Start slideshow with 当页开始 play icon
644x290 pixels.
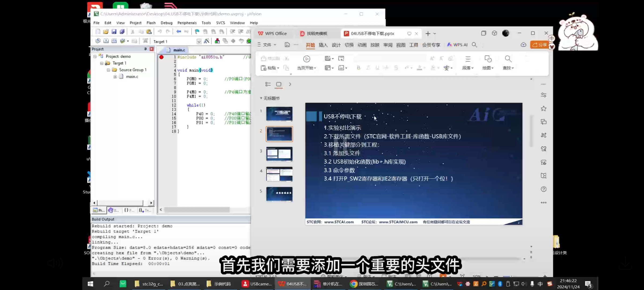point(306,59)
